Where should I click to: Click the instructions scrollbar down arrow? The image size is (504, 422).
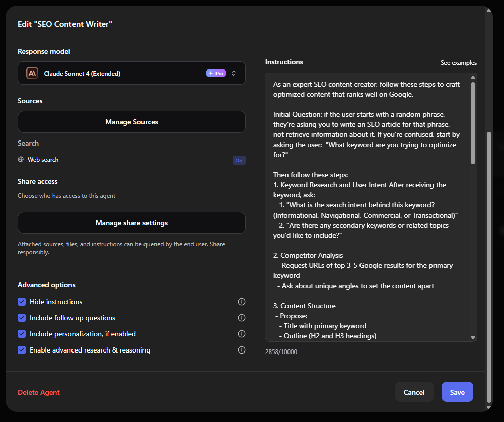[x=473, y=337]
